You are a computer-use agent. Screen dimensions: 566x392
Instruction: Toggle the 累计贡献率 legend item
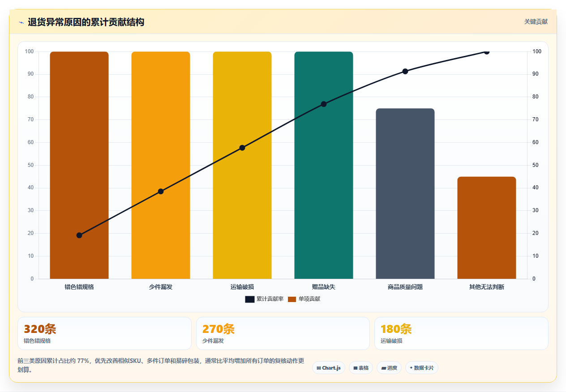[x=264, y=299]
